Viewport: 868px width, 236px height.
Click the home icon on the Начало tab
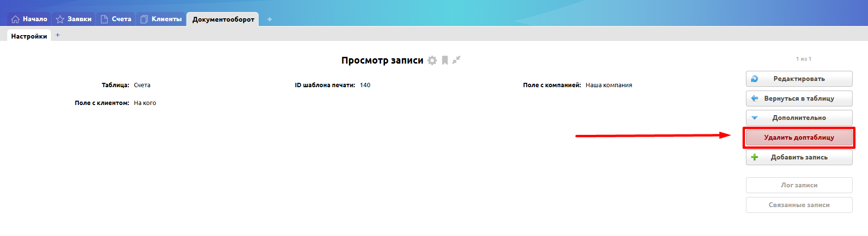tap(15, 19)
